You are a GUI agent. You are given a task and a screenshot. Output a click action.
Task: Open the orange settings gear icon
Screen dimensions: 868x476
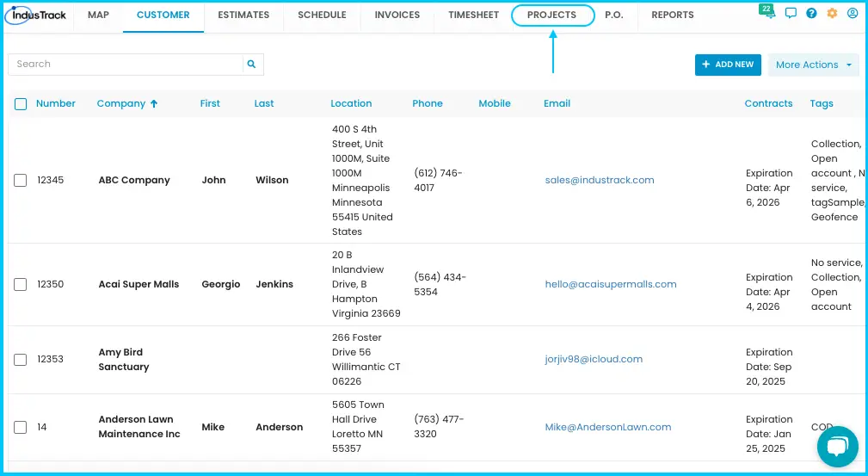832,13
